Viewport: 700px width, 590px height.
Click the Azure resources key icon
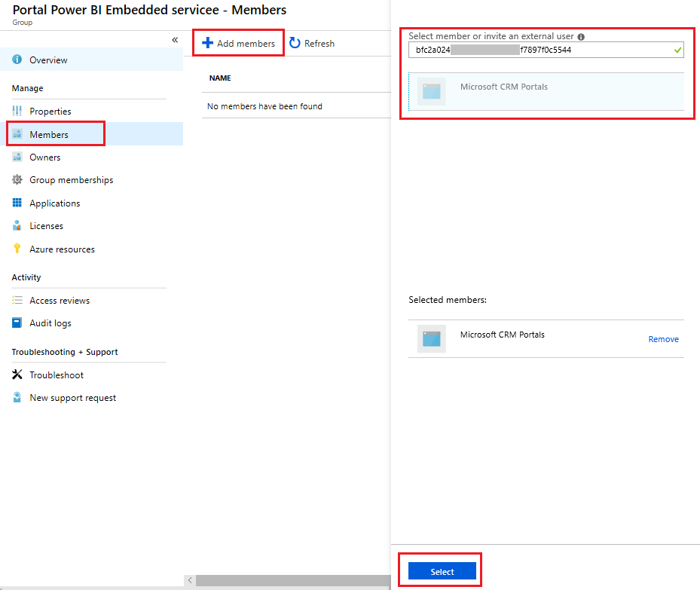pos(17,249)
